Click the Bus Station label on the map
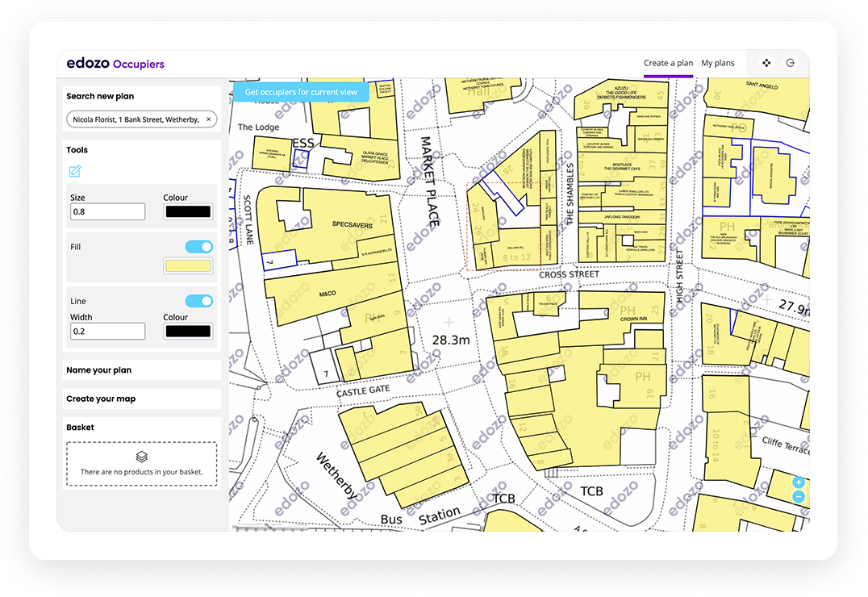Screen dimensions: 868x597 [420, 516]
